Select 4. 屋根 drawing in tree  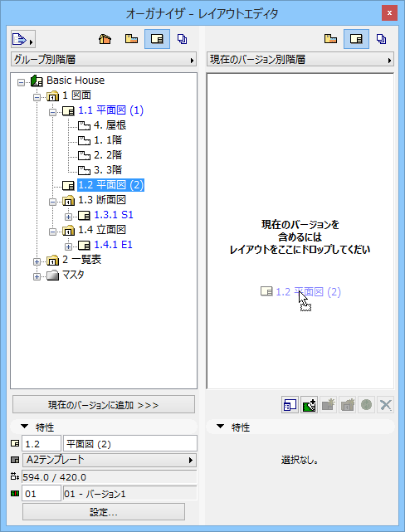click(110, 125)
